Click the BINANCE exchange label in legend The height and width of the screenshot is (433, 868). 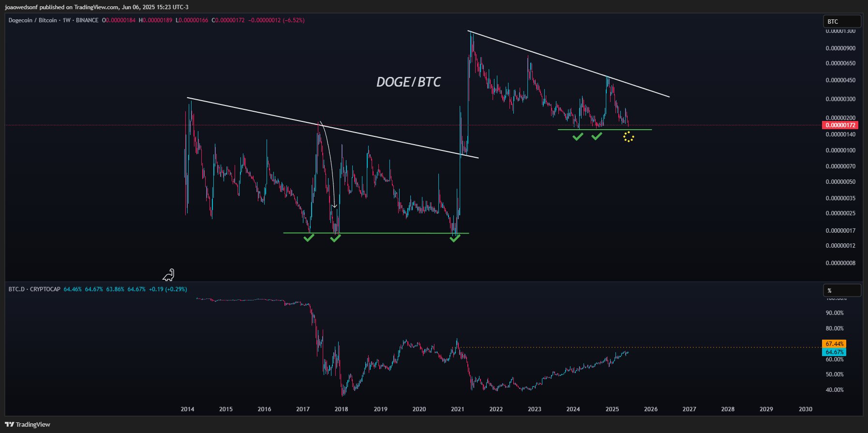tap(87, 20)
